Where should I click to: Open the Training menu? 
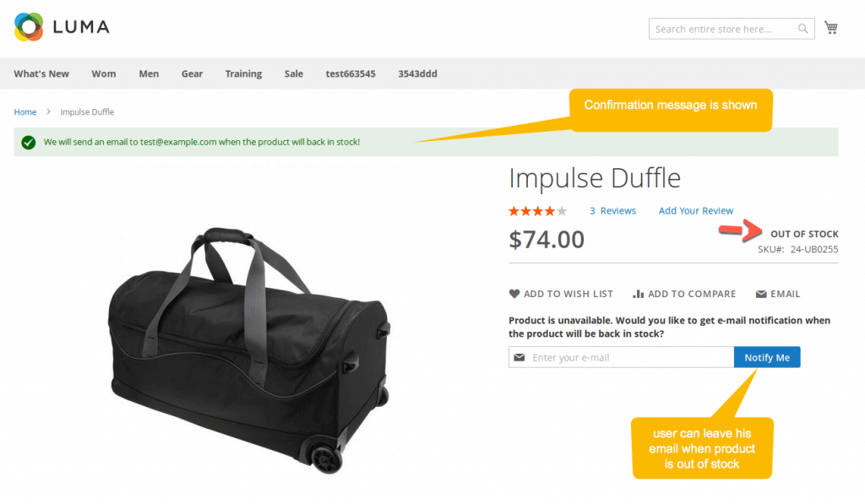coord(243,74)
